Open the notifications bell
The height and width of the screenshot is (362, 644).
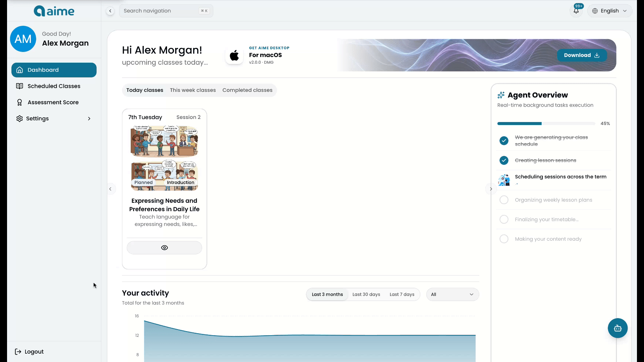coord(576,11)
